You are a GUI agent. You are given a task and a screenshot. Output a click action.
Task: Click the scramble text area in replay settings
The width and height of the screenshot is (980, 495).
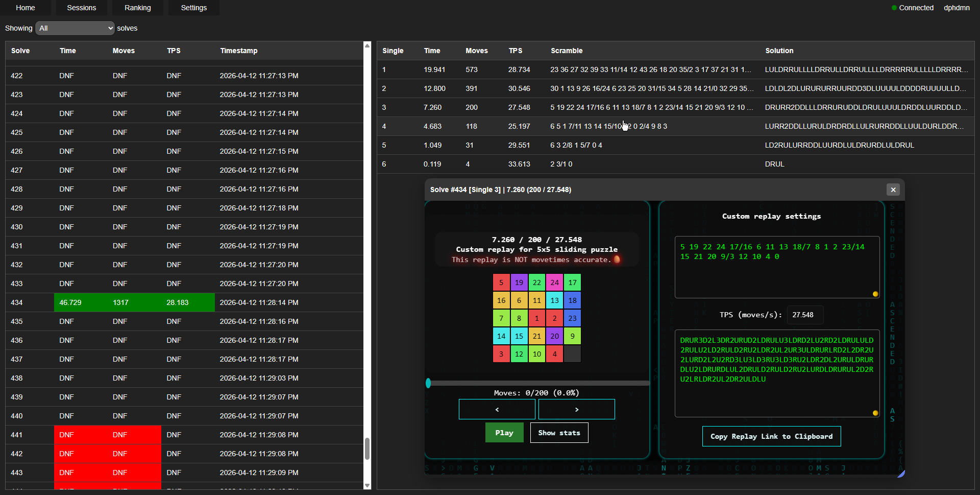coord(777,267)
